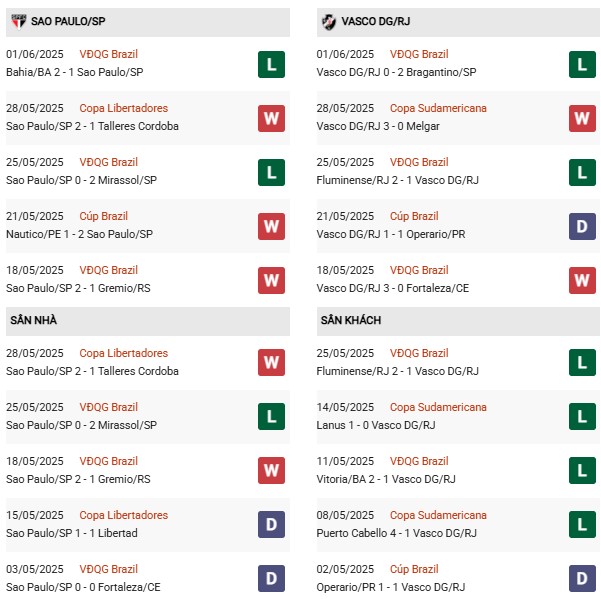Screen dimensions: 601x599
Task: Open the Copa Sudamericana link dated 28/05/2025
Action: [x=438, y=108]
